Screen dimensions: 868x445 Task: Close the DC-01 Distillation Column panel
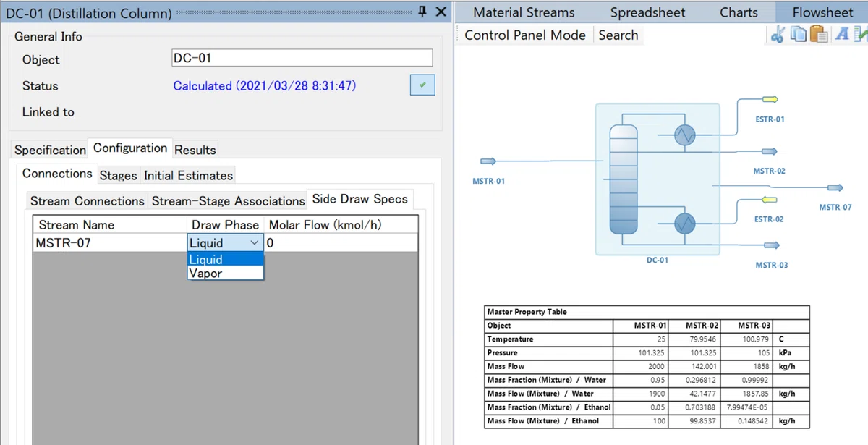click(441, 12)
